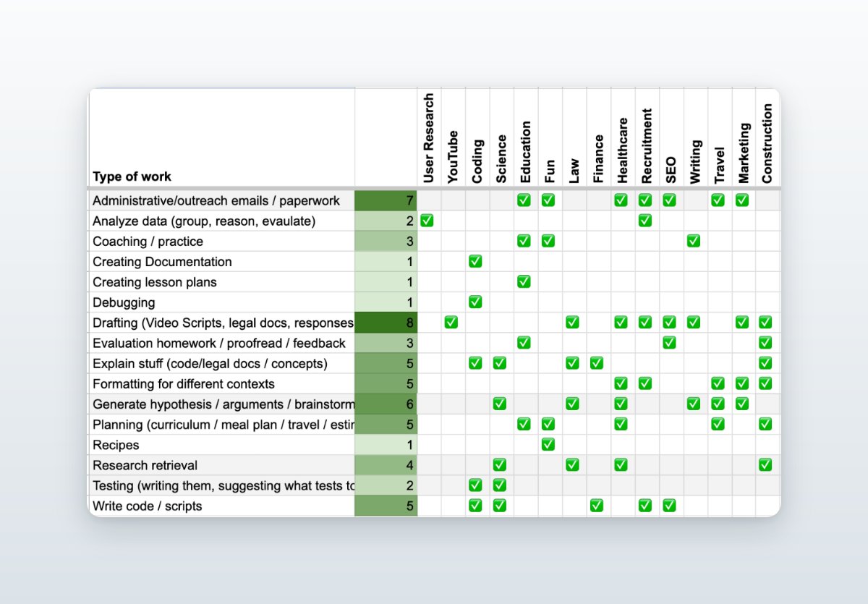Uncheck User Research for Analyze data row
Screen dimensions: 868x604
pos(427,221)
